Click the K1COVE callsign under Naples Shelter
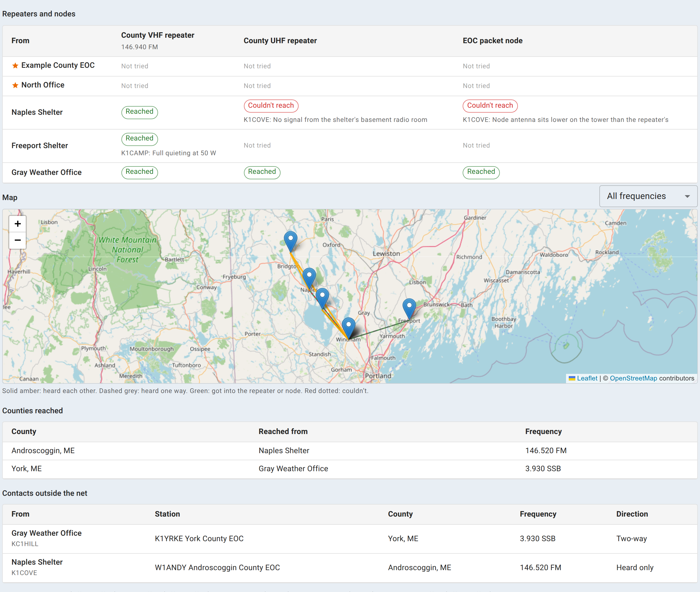This screenshot has width=700, height=592. pyautogui.click(x=24, y=573)
